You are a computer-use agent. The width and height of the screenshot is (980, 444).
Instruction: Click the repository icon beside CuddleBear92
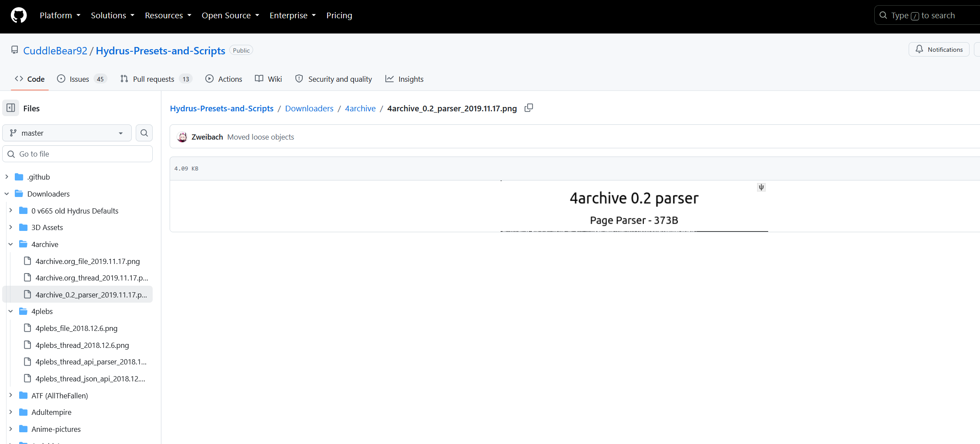tap(15, 50)
